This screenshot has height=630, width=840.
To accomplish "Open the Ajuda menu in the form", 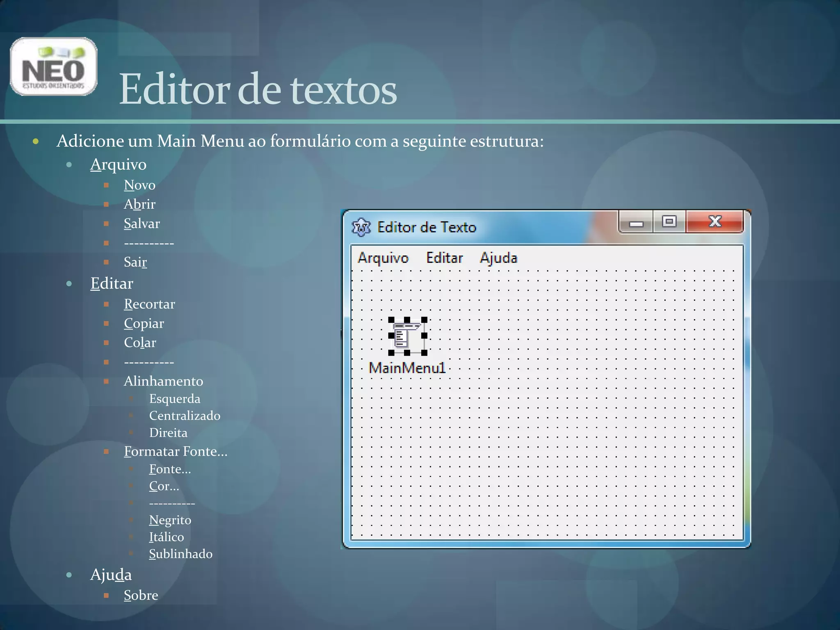I will pyautogui.click(x=499, y=258).
